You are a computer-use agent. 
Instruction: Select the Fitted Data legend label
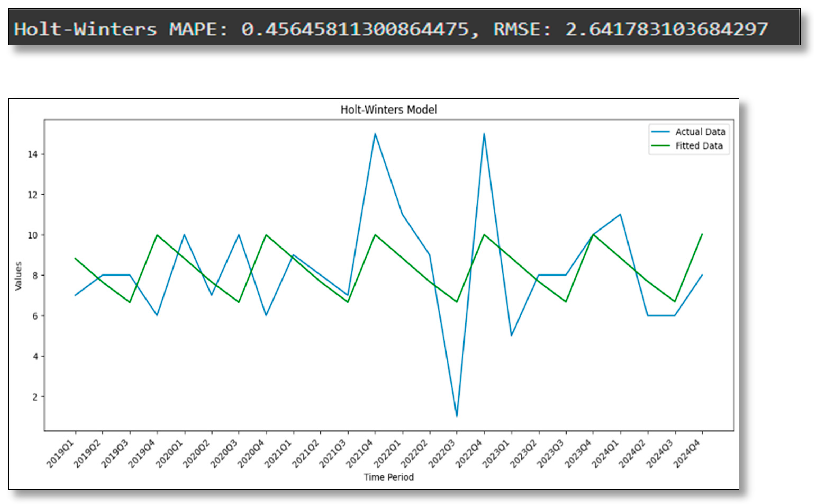(699, 146)
